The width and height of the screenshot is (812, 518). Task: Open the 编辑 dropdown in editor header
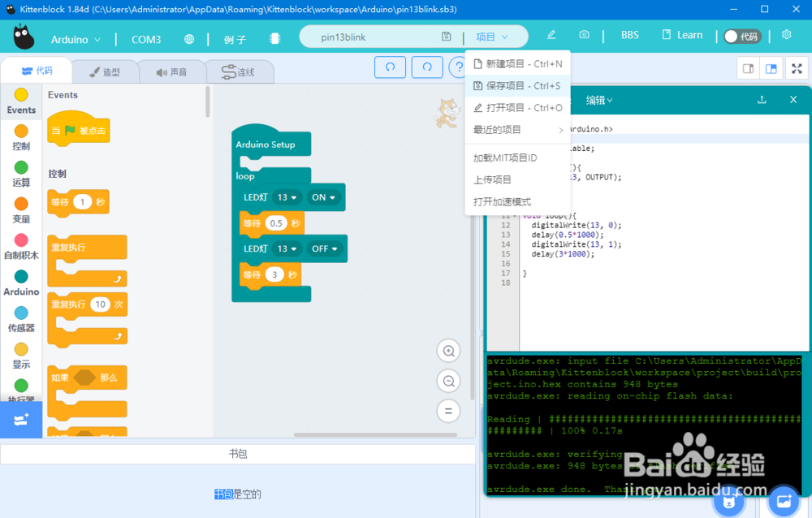(599, 100)
